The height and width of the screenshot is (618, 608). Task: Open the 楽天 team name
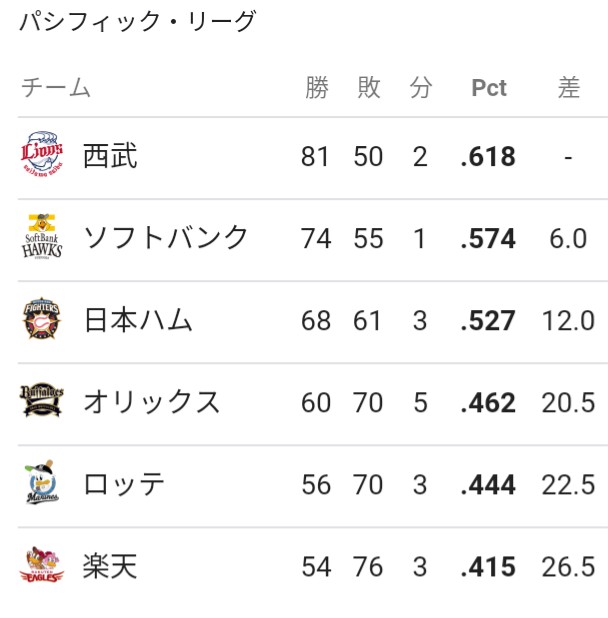(110, 566)
